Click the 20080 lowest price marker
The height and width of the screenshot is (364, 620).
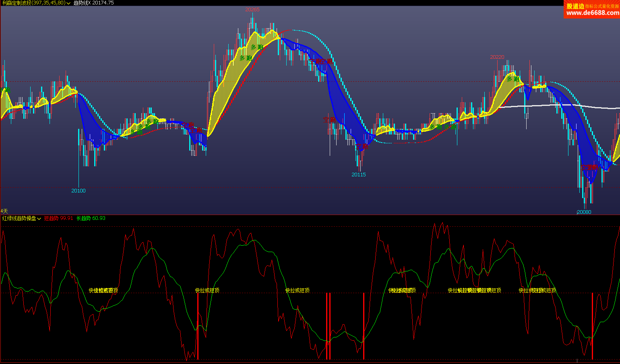click(584, 212)
